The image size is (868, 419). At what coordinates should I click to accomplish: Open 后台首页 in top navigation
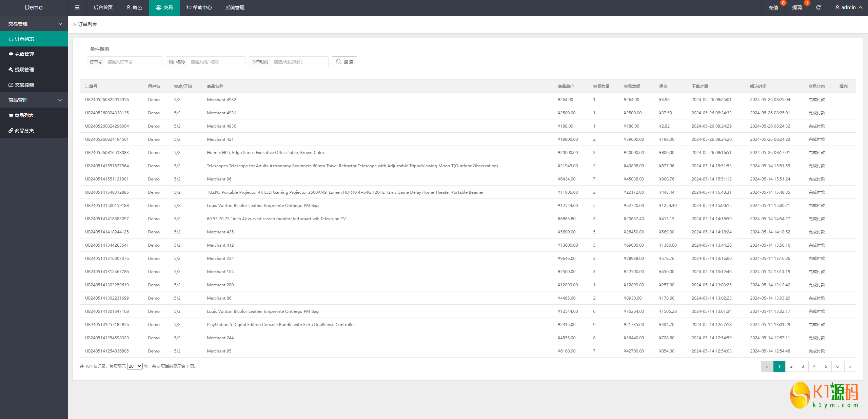pos(103,7)
